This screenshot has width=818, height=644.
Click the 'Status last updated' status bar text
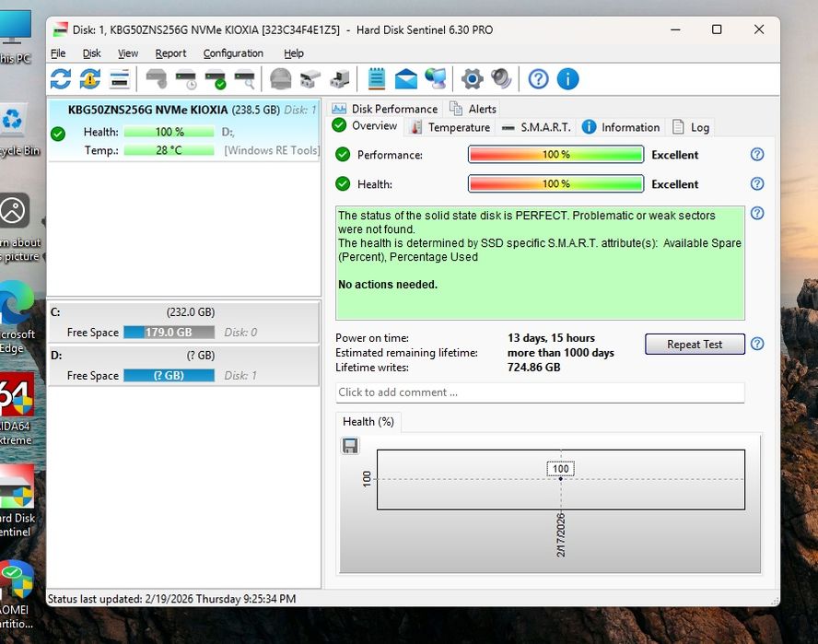click(x=171, y=599)
